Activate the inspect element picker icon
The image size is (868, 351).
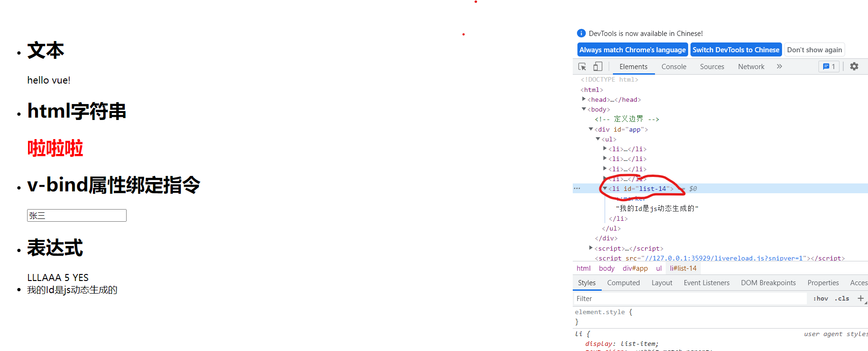pyautogui.click(x=582, y=67)
